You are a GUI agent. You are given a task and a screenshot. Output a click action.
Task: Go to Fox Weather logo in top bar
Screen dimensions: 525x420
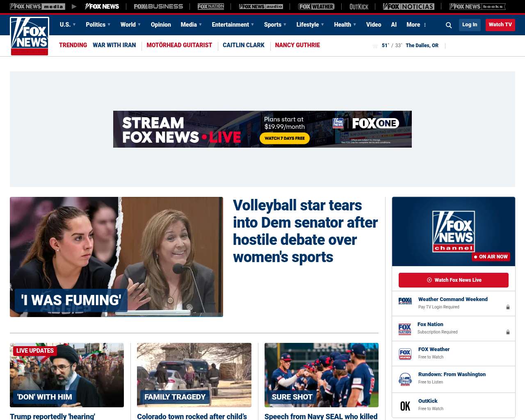coord(316,7)
